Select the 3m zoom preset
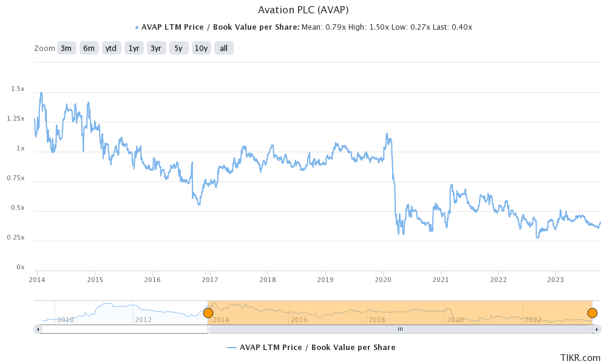Viewport: 607px width, 364px height. pyautogui.click(x=66, y=48)
